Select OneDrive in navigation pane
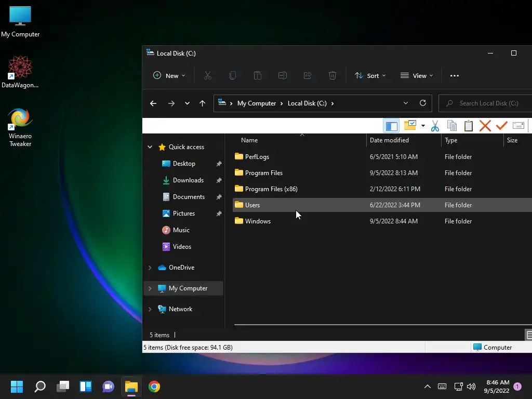 coord(181,268)
